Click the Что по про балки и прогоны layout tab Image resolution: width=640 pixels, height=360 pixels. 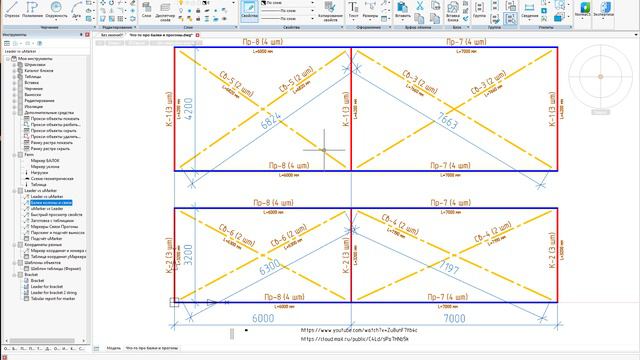tap(151, 348)
